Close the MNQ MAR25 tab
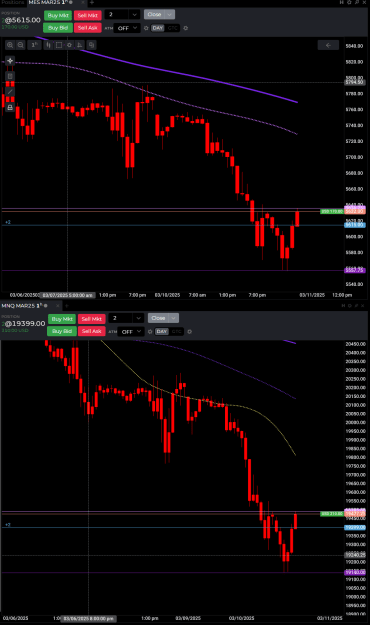 [58, 306]
